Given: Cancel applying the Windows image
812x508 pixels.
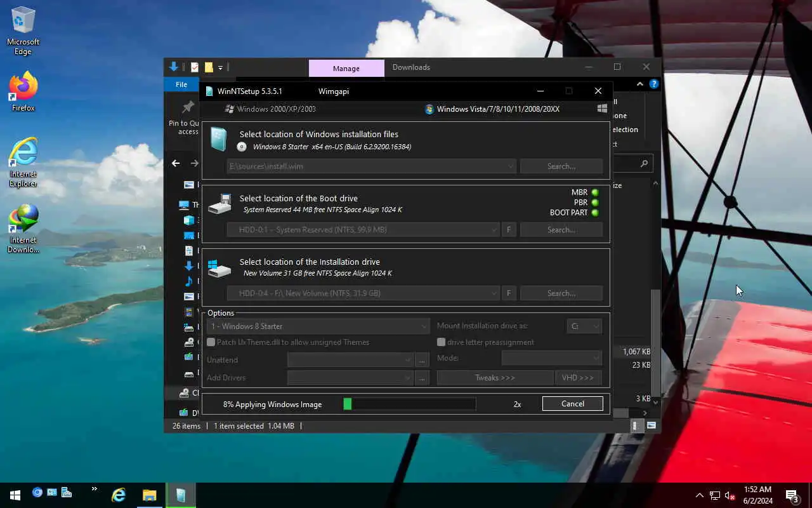Looking at the screenshot, I should pyautogui.click(x=573, y=404).
